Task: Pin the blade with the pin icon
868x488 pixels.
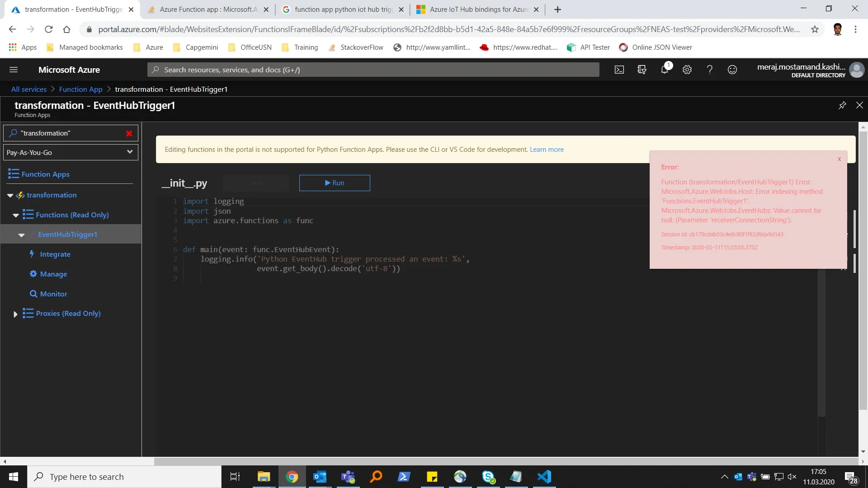Action: pyautogui.click(x=842, y=105)
